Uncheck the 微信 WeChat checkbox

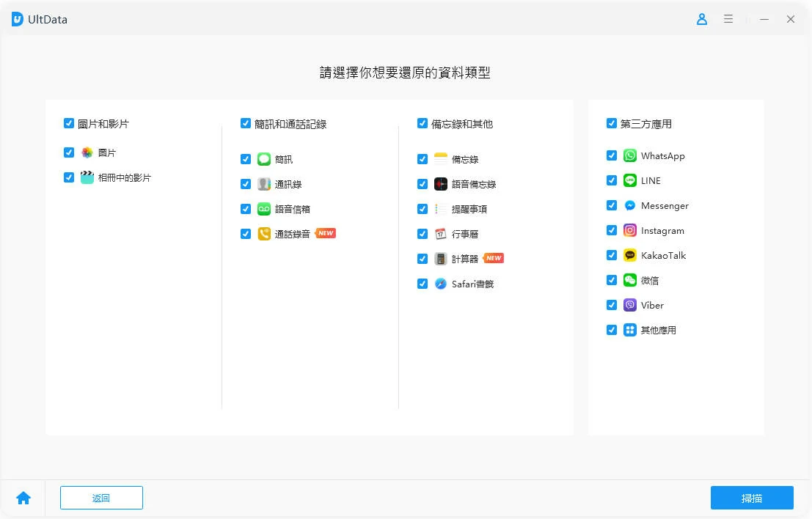[x=612, y=280]
